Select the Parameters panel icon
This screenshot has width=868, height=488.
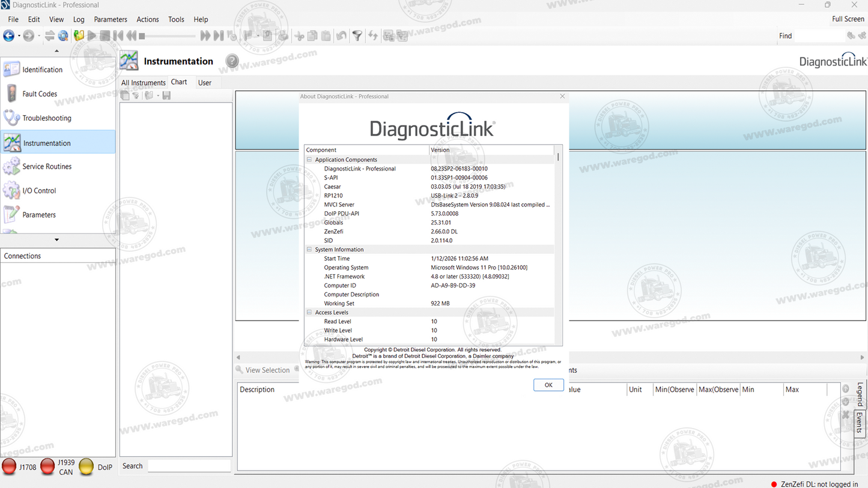pyautogui.click(x=11, y=214)
